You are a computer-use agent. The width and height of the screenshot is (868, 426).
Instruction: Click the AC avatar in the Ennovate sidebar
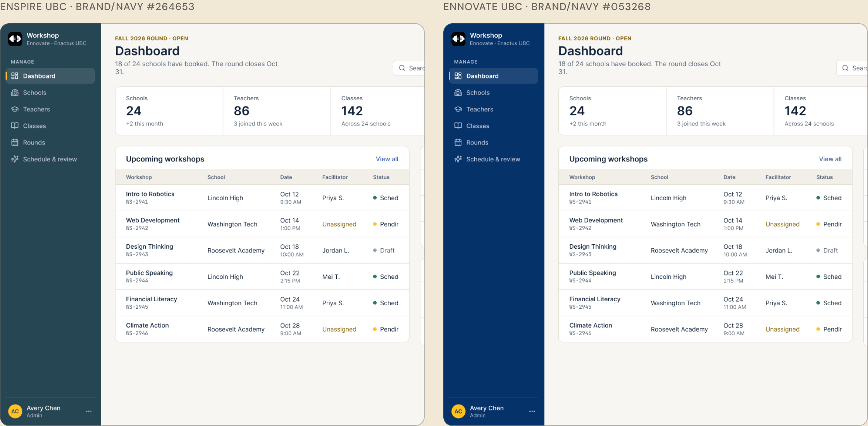tap(458, 411)
